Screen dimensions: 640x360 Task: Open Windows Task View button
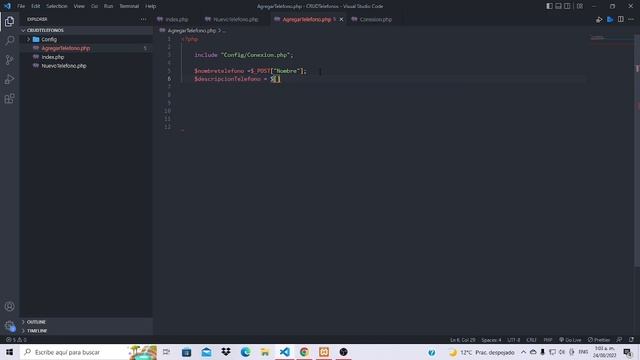pos(167,352)
